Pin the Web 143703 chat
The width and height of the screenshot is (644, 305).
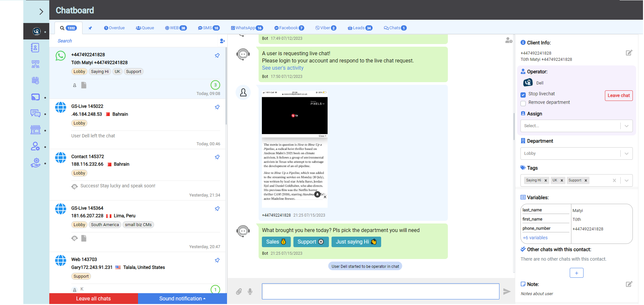(x=217, y=260)
